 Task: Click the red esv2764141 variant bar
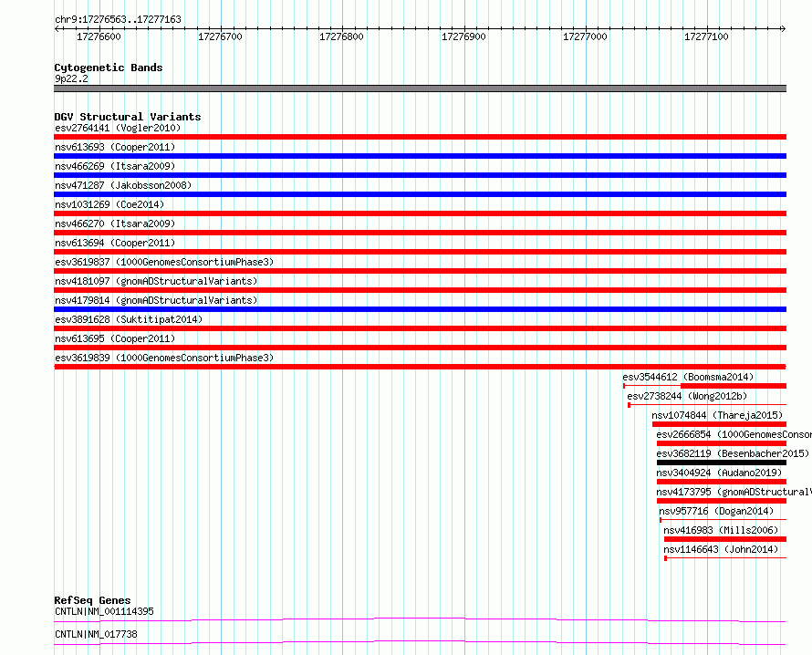pos(420,137)
